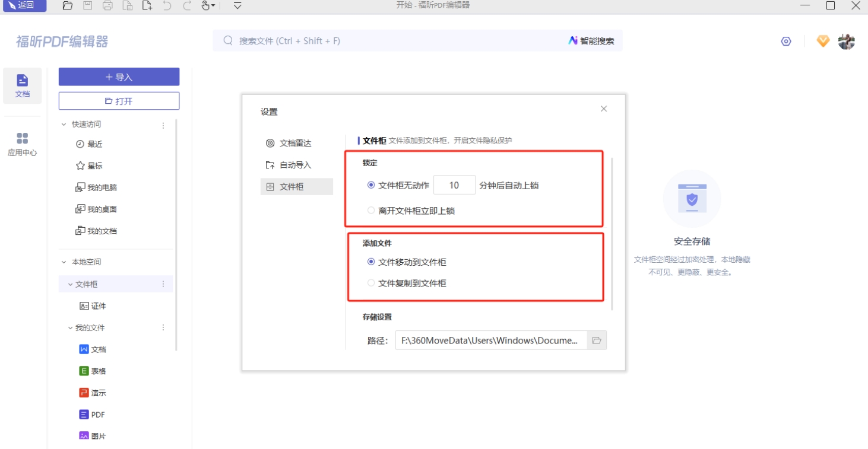Screen dimensions: 868x449
Task: Open file via folder toolbar icon
Action: (x=68, y=6)
